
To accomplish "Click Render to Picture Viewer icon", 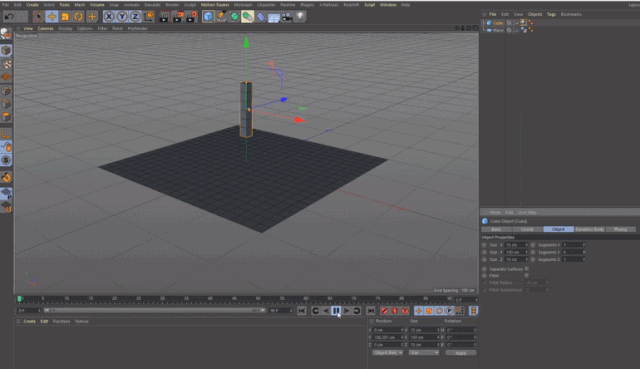I will point(178,16).
